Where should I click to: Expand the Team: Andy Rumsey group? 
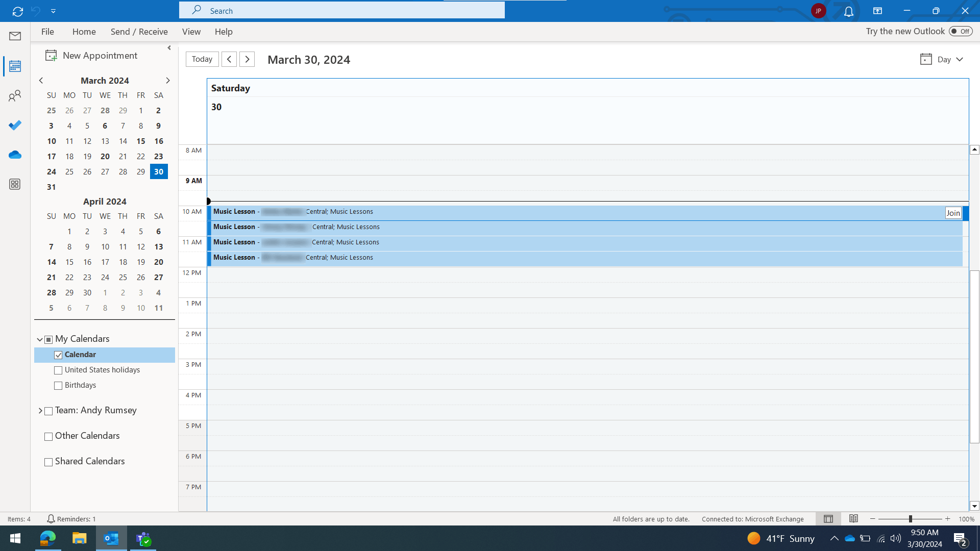[40, 411]
